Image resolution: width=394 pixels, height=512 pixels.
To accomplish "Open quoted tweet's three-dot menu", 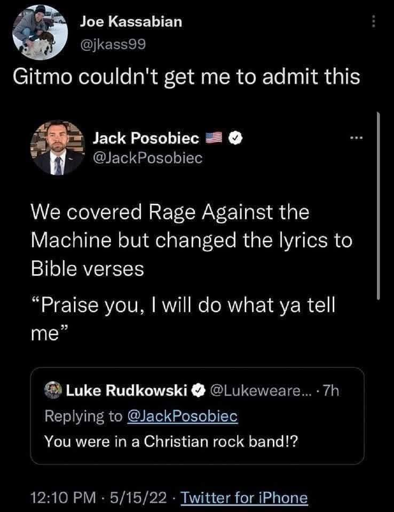I will coord(355,138).
